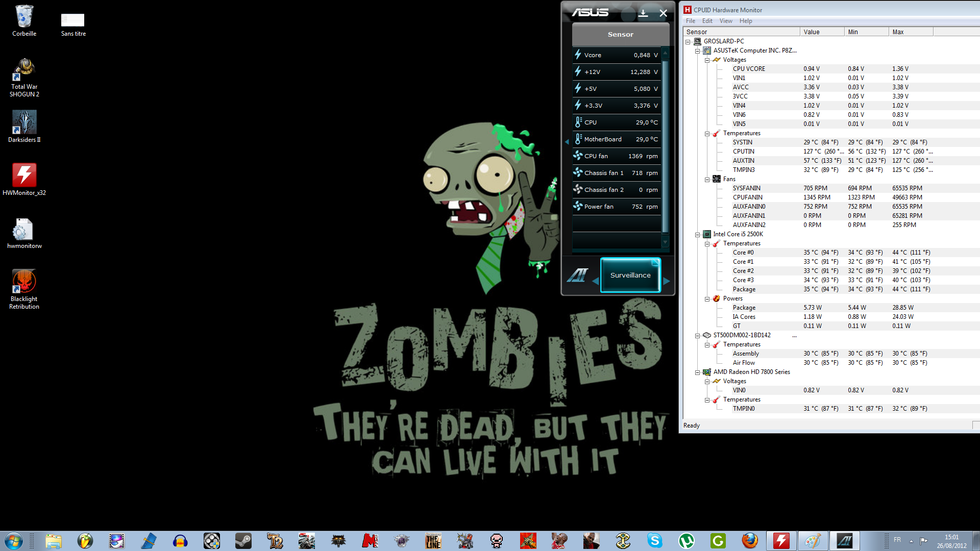
Task: Open Blacklight Retribution desktop icon
Action: click(x=24, y=282)
